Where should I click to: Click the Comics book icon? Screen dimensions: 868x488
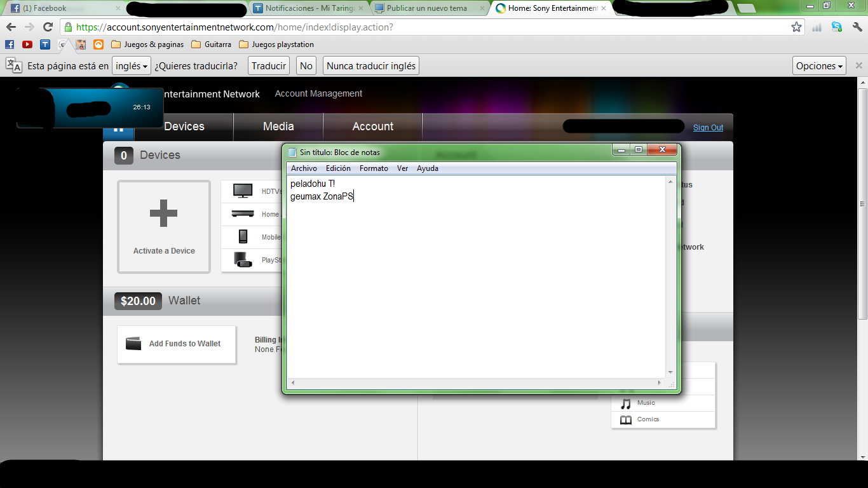pyautogui.click(x=626, y=420)
